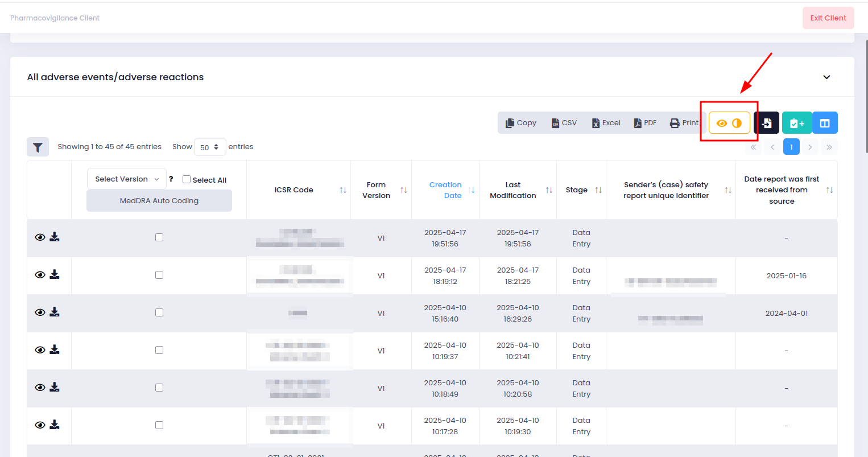868x457 pixels.
Task: Collapse the All adverse events section
Action: tap(826, 77)
